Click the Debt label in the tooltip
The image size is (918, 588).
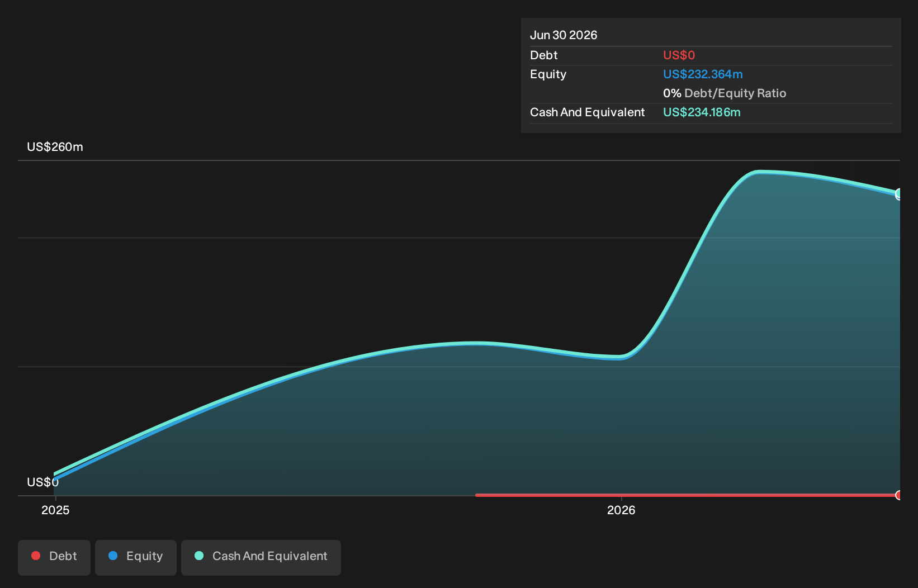point(543,55)
